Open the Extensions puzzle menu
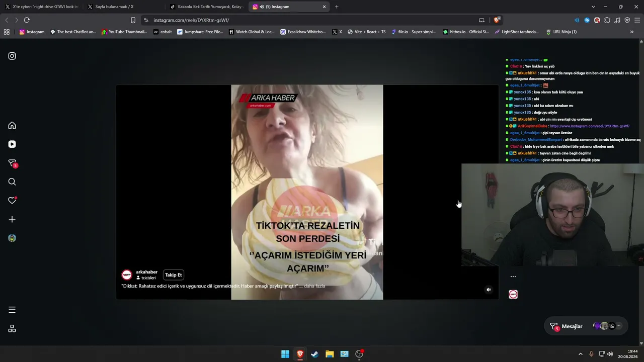Image resolution: width=644 pixels, height=362 pixels. [607, 20]
